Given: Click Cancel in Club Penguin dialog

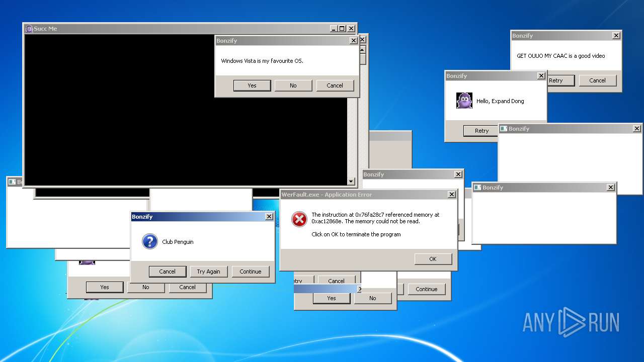Looking at the screenshot, I should coord(168,271).
